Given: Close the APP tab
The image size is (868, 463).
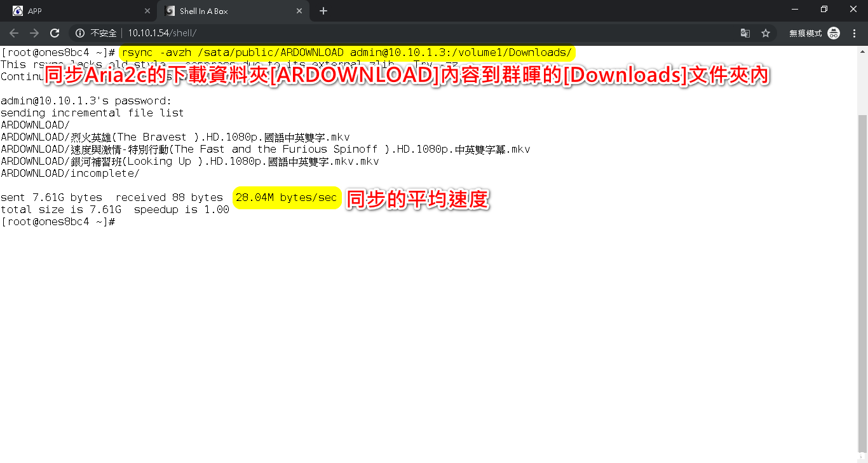Looking at the screenshot, I should [x=147, y=11].
